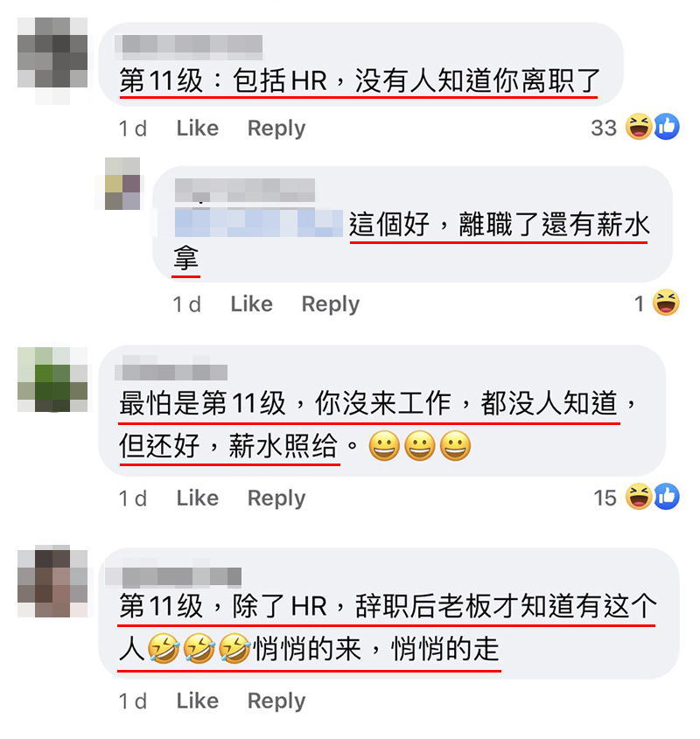Like the nested reply about 薪水
This screenshot has height=739, width=700.
point(251,304)
